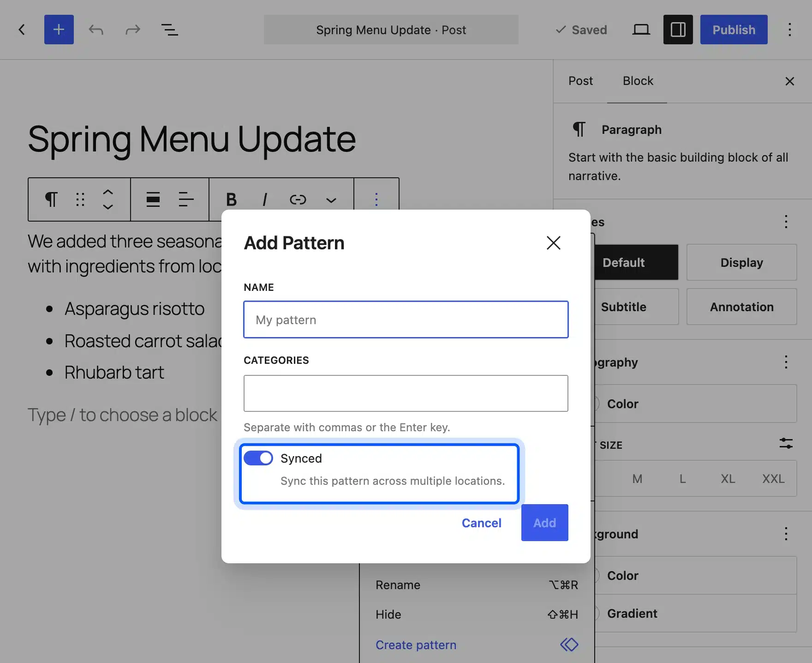Click the block align icon in toolbar
This screenshot has width=812, height=663.
tap(153, 199)
